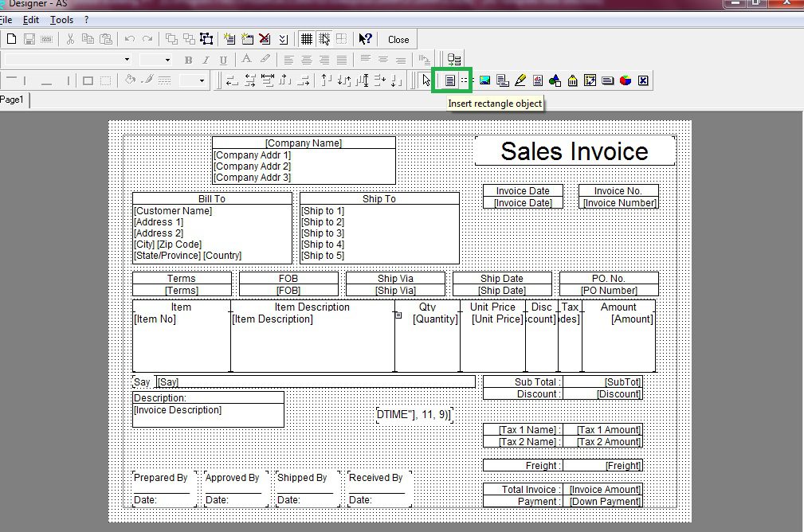Select the Insert subreport tool

[x=503, y=80]
